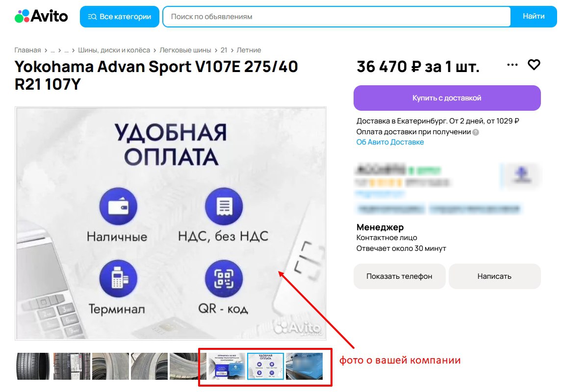Add listing to favorites with heart icon
This screenshot has height=392, width=562.
534,65
